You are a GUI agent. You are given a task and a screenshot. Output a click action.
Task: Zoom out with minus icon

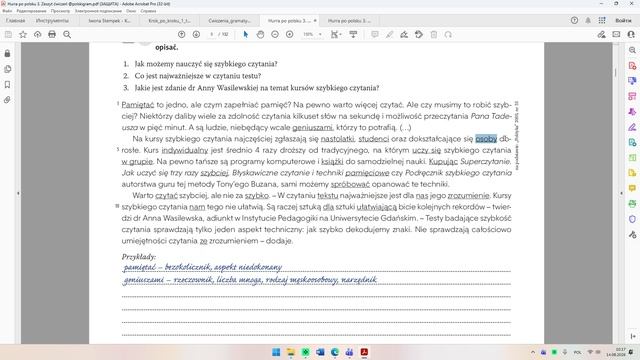coord(275,35)
